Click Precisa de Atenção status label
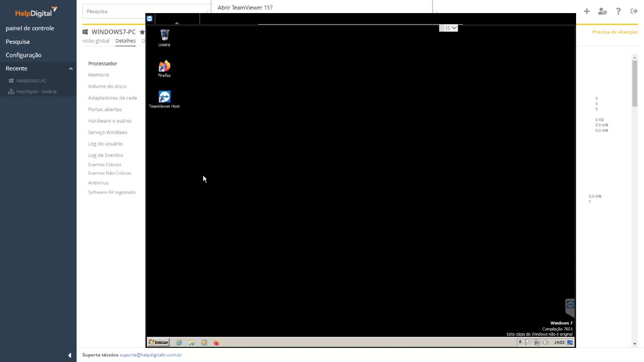 [x=615, y=32]
